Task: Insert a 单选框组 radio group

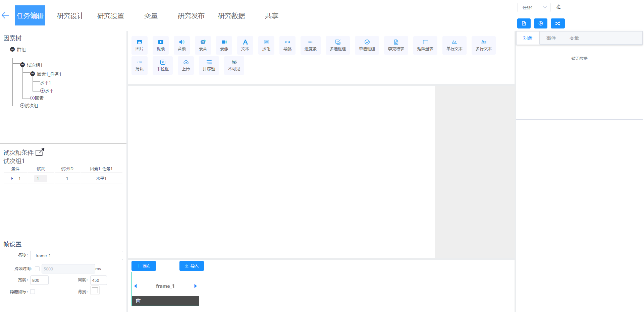Action: (x=367, y=45)
